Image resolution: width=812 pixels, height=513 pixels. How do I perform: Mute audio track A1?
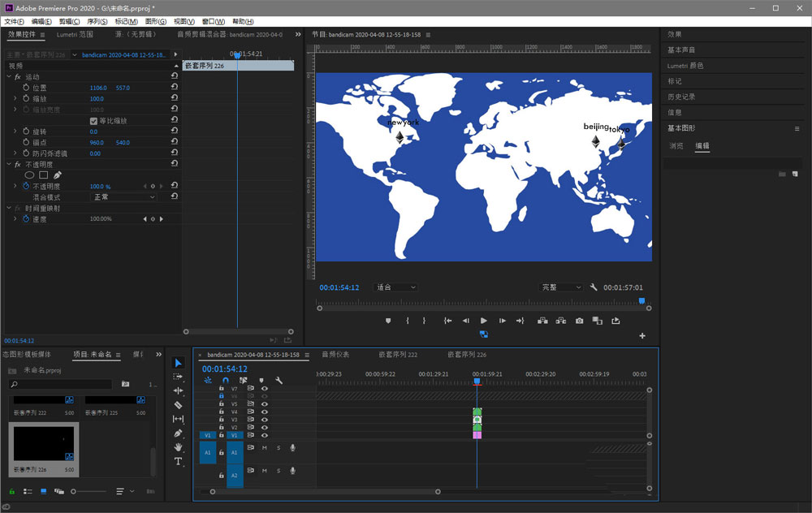264,448
